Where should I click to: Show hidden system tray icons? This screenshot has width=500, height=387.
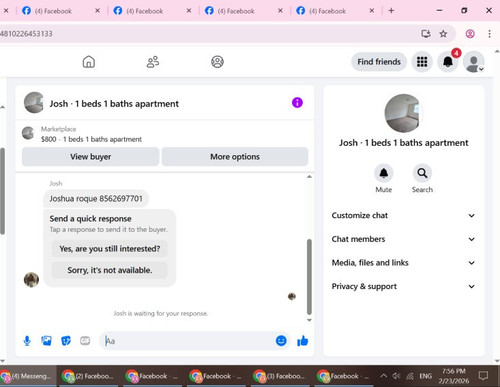384,376
